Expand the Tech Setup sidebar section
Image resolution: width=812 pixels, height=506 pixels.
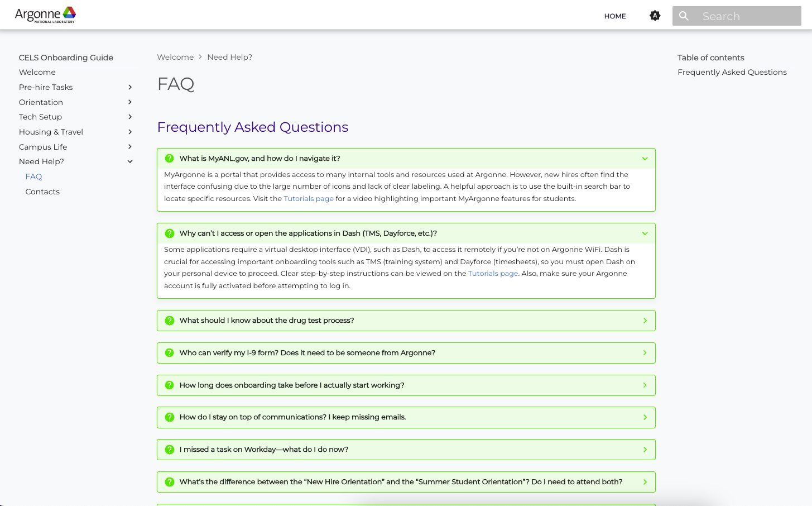pyautogui.click(x=129, y=117)
